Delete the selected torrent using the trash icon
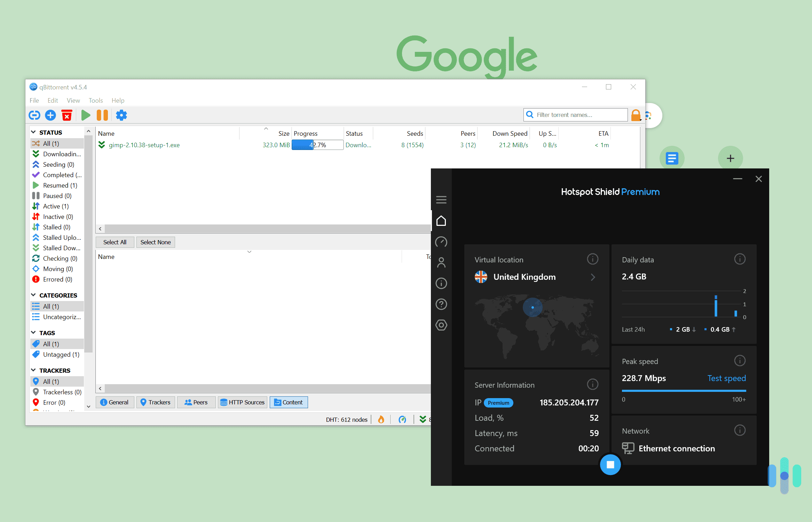Image resolution: width=812 pixels, height=522 pixels. click(x=67, y=115)
